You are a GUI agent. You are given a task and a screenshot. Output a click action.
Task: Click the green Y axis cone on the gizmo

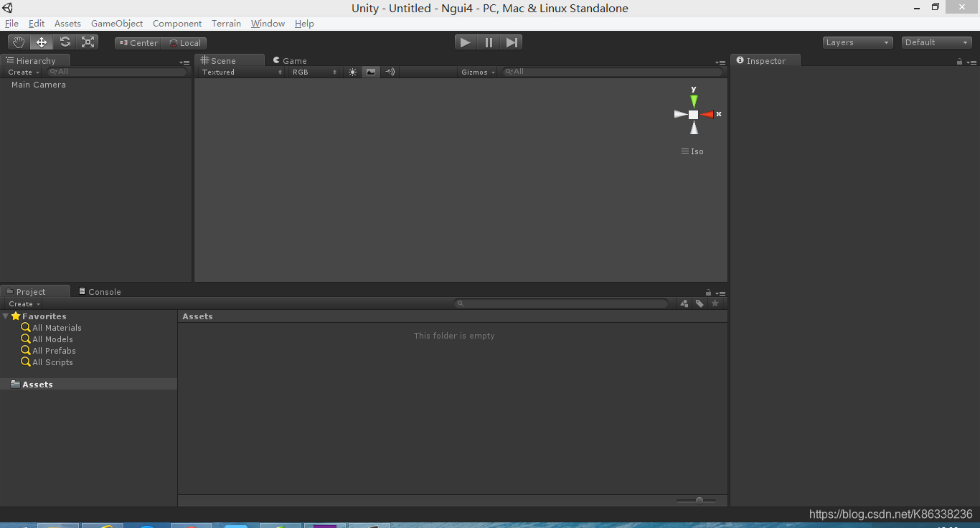694,101
